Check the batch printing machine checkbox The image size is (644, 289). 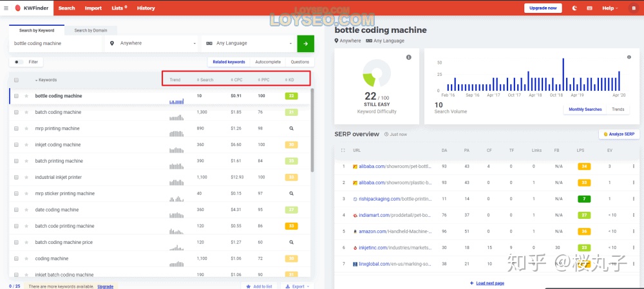(17, 161)
